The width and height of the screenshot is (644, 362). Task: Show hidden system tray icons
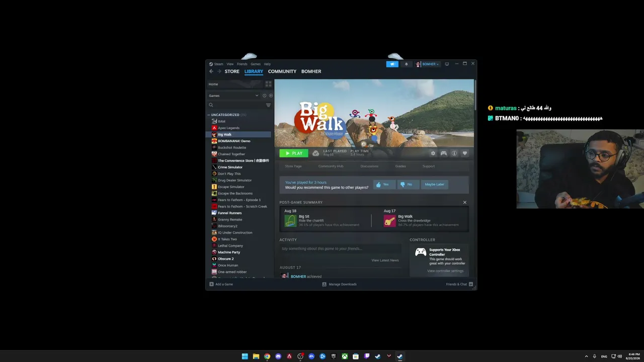tap(586, 356)
